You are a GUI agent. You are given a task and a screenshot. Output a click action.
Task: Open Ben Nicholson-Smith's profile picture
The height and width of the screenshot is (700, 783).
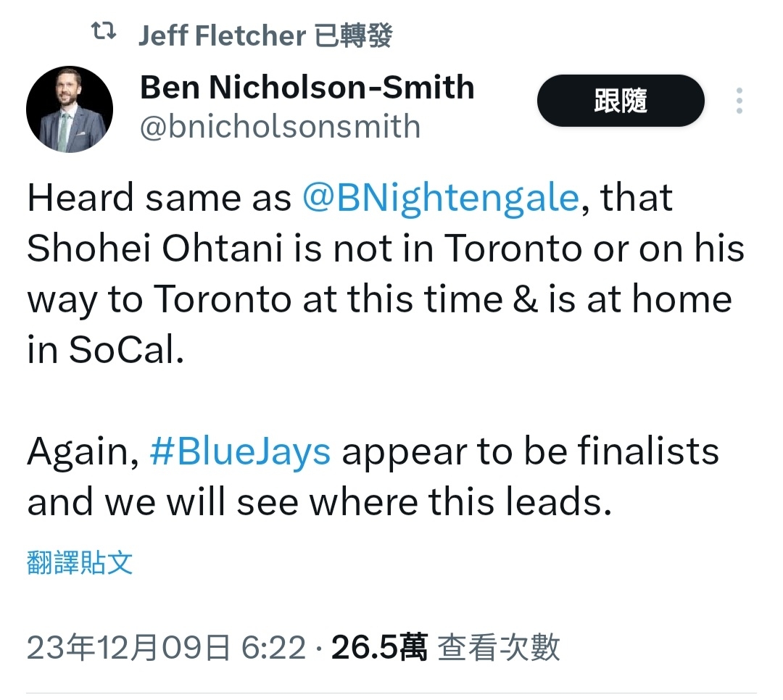click(70, 109)
